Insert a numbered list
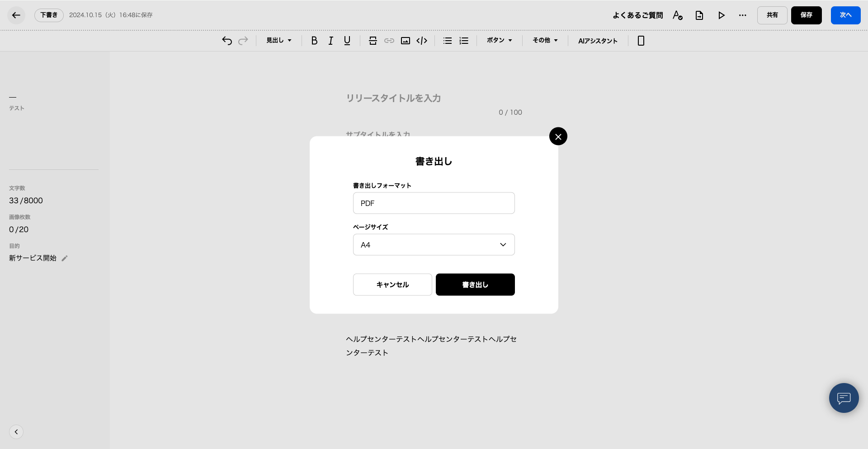 pyautogui.click(x=464, y=41)
